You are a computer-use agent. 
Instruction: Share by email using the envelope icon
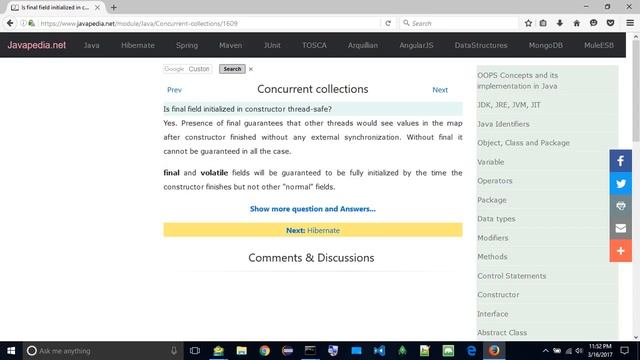[620, 228]
